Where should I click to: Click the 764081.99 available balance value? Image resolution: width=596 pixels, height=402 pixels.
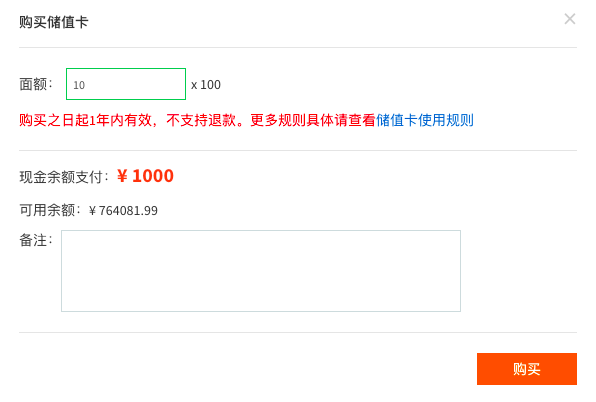point(128,210)
